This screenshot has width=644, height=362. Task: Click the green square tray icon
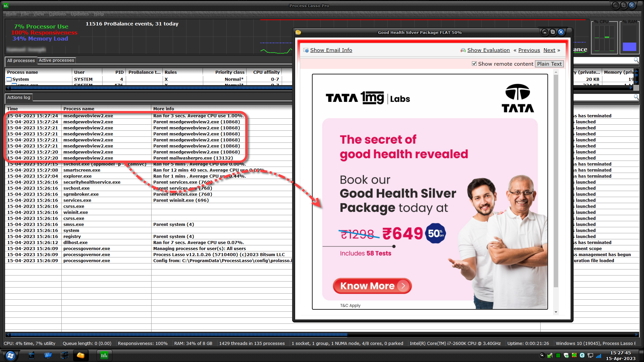558,355
